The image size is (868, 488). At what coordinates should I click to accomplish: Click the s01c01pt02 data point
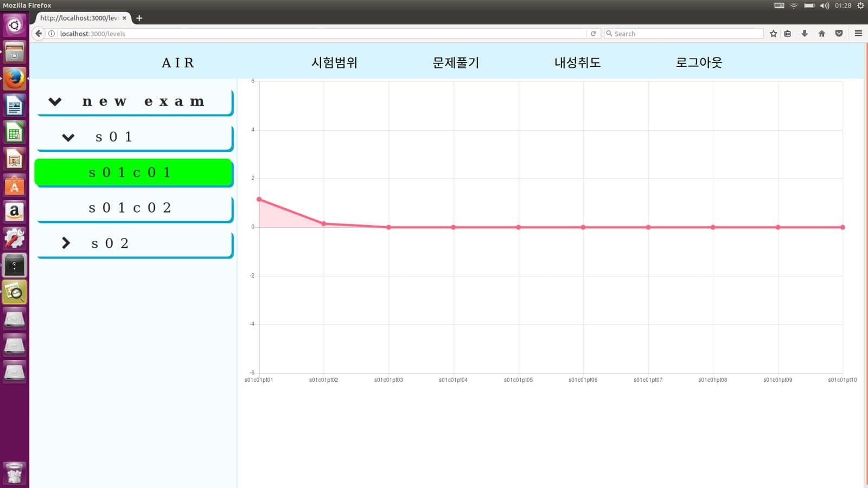pos(324,223)
